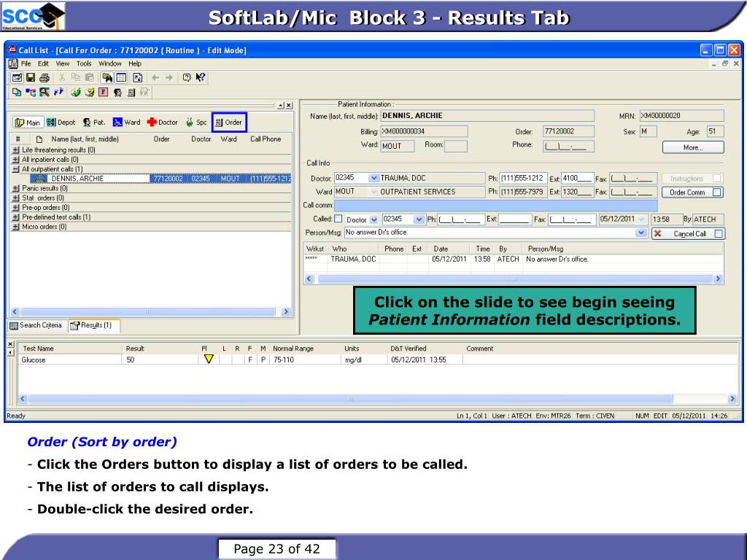Click the What's This pointer help icon
This screenshot has width=747, height=560.
[201, 77]
